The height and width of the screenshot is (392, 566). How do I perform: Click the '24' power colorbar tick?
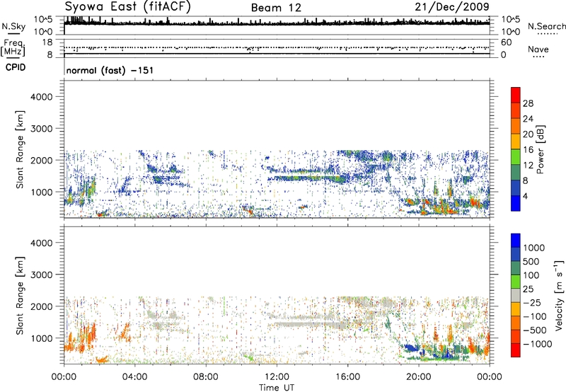pos(528,119)
